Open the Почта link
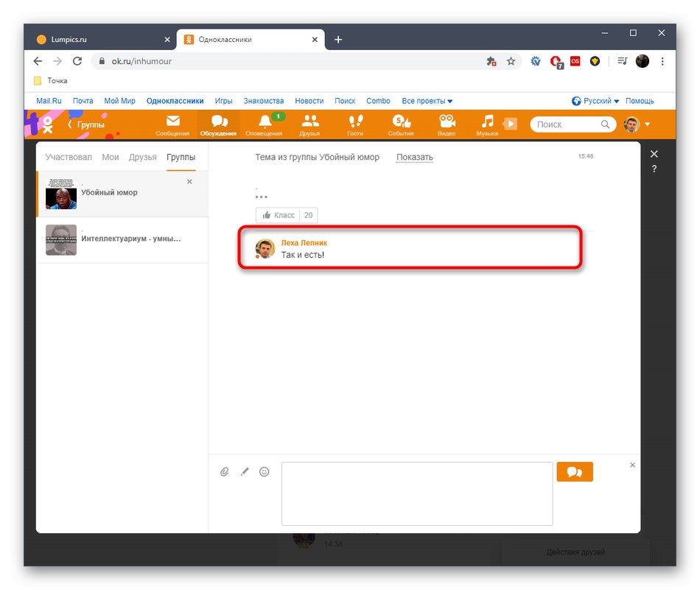The image size is (700, 590). pos(83,101)
